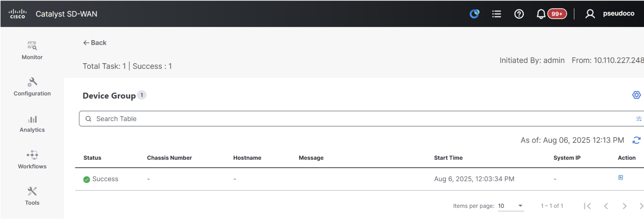
Task: Open the Cisco AI assistant icon
Action: point(474,14)
